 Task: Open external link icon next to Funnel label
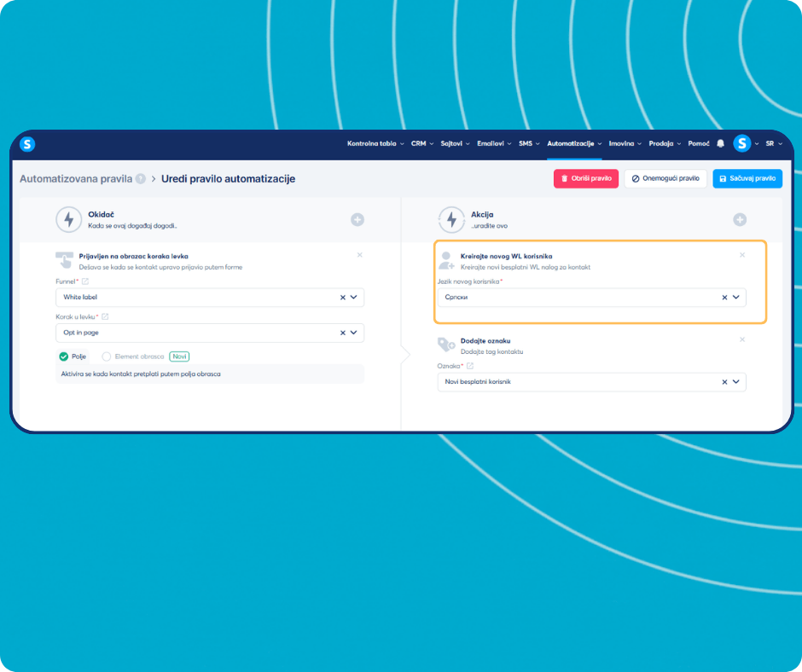click(x=85, y=281)
